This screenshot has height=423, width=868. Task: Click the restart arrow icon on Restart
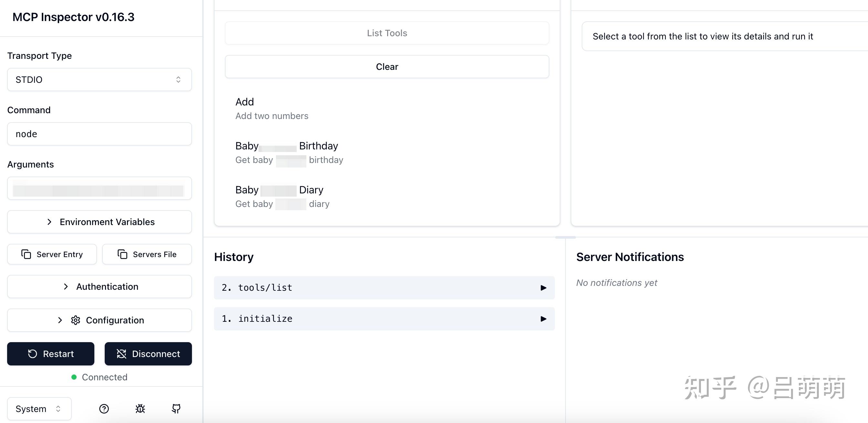[32, 354]
